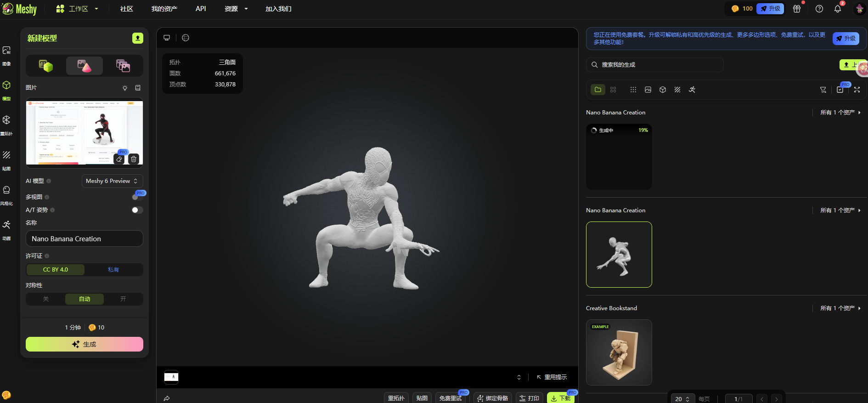The width and height of the screenshot is (868, 403).
Task: Open the 贴图 (Texture) tool in sidebar
Action: click(6, 159)
